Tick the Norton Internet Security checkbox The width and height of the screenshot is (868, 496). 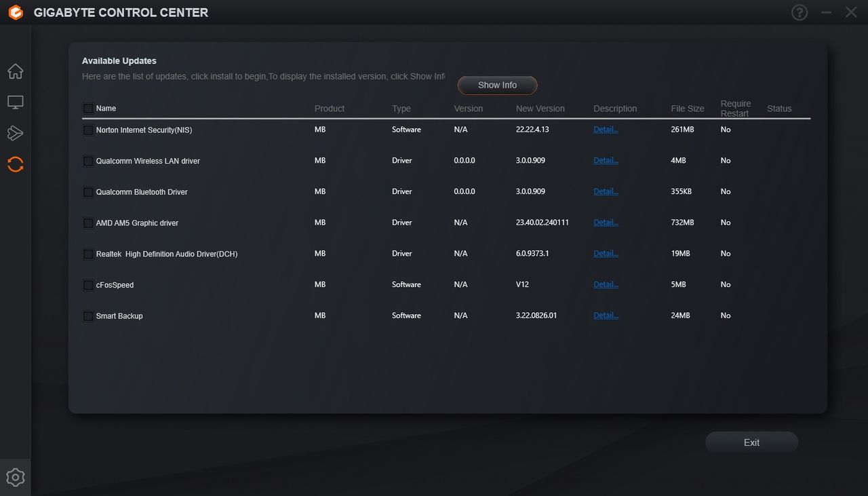[88, 130]
